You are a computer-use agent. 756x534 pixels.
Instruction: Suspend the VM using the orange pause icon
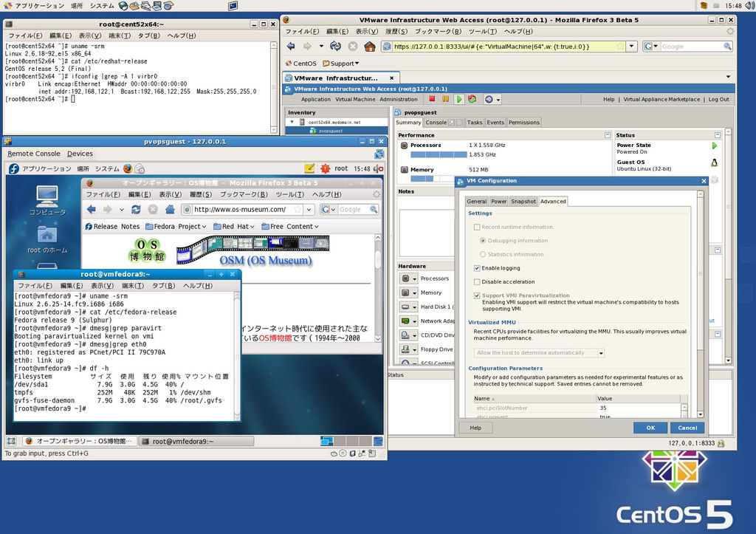click(x=445, y=99)
